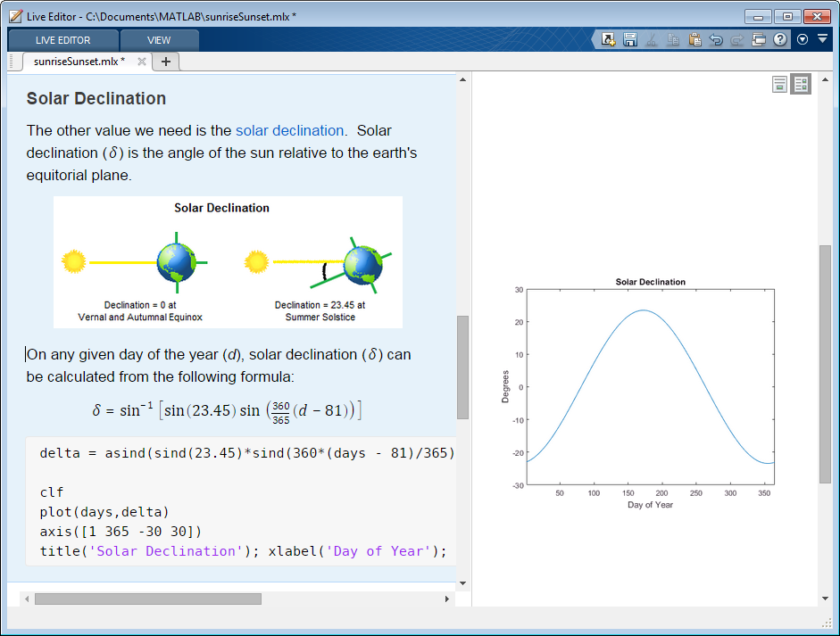Click the scroll-right arrow on horizontal scrollbar
This screenshot has height=636, width=840.
pyautogui.click(x=446, y=599)
